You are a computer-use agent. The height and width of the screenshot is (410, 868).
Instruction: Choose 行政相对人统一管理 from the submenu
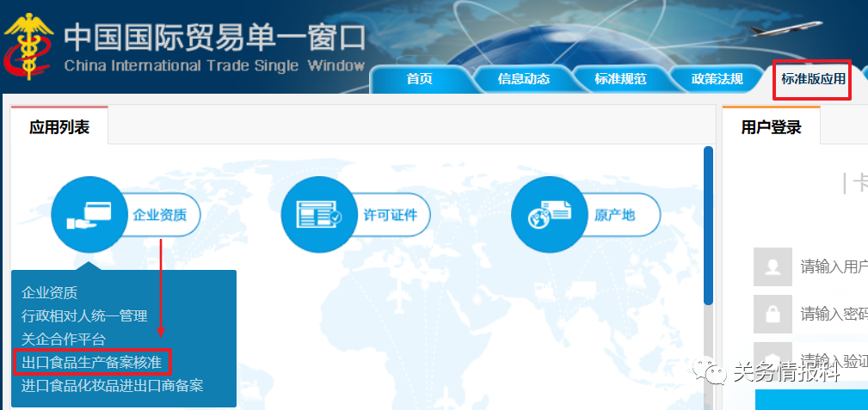(x=84, y=316)
